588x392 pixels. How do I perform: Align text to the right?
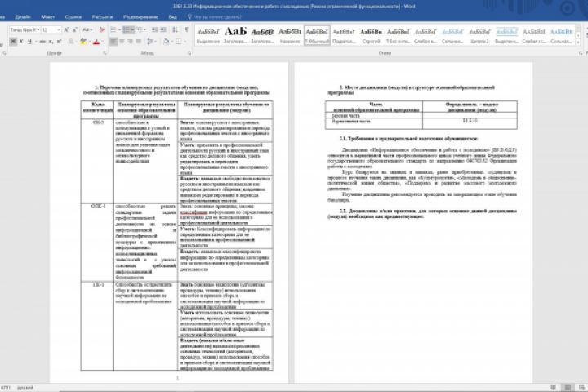130,42
